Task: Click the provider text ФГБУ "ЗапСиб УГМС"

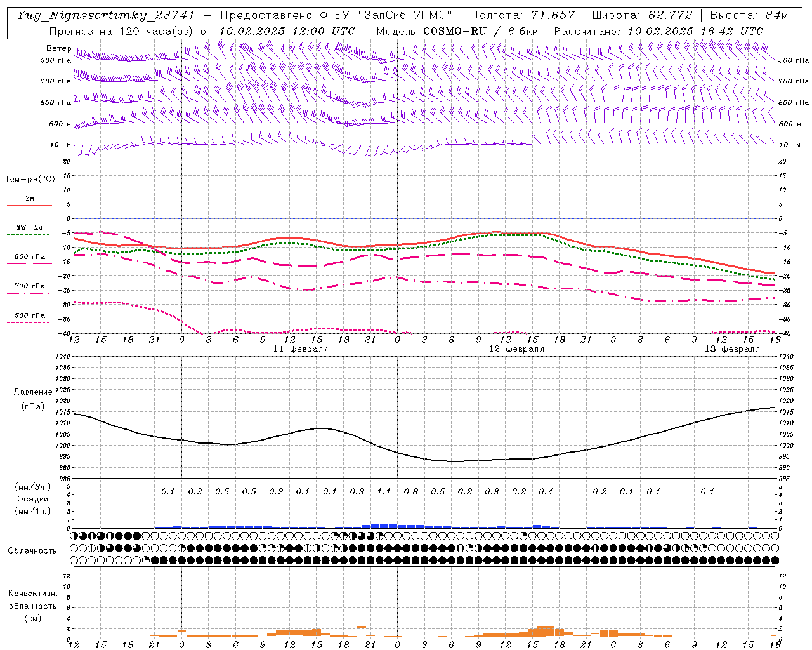Action: [386, 15]
